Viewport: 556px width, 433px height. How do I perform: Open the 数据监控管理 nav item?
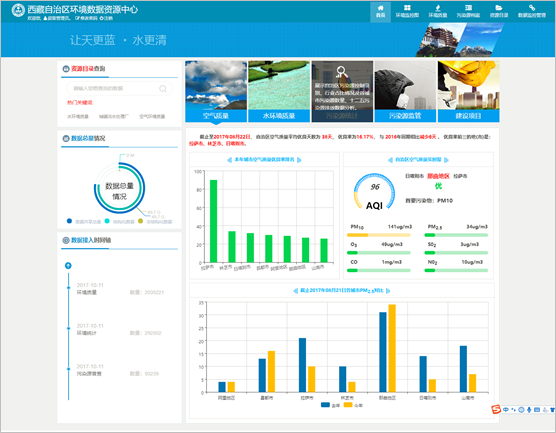pos(532,12)
